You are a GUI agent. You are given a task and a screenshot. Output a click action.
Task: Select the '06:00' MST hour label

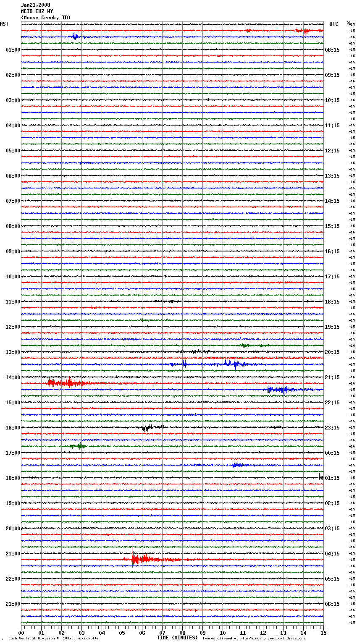13,176
